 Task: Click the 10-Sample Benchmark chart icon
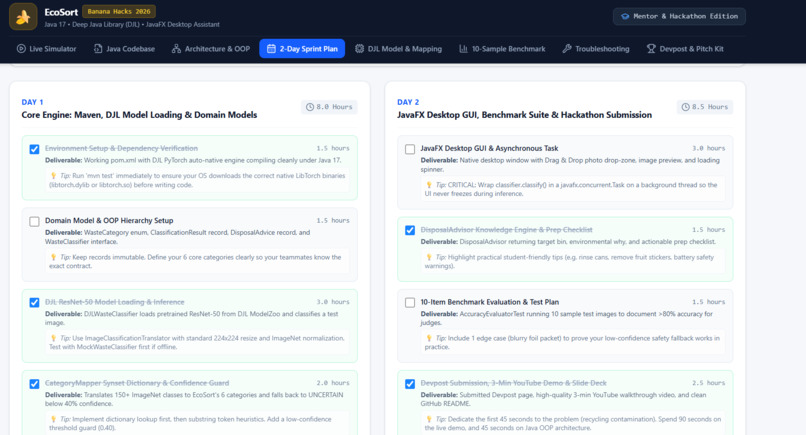point(463,49)
